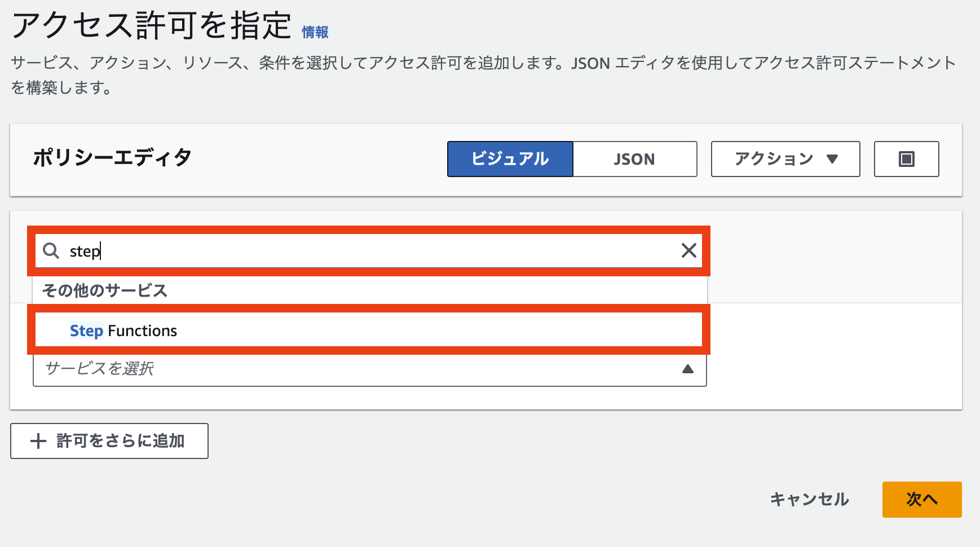Open the アクション dropdown menu
Viewport: 980px width, 547px height.
click(784, 160)
